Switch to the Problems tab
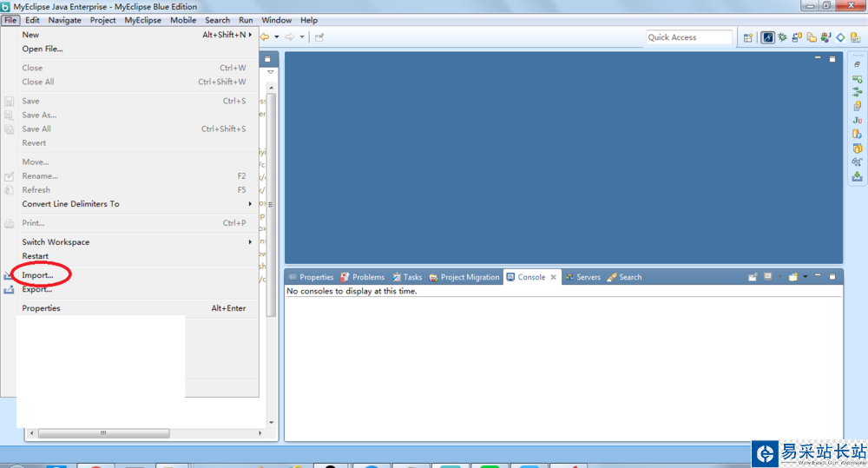Screen dimensions: 868x468 click(x=363, y=277)
